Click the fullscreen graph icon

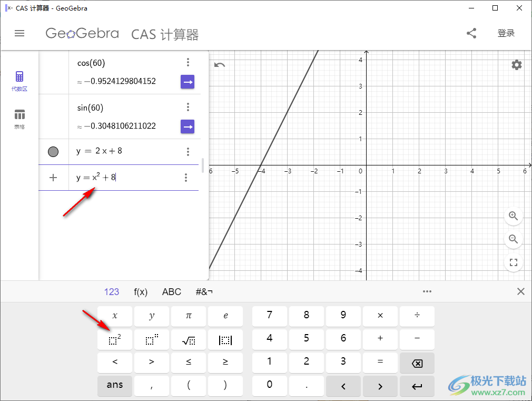pos(514,262)
